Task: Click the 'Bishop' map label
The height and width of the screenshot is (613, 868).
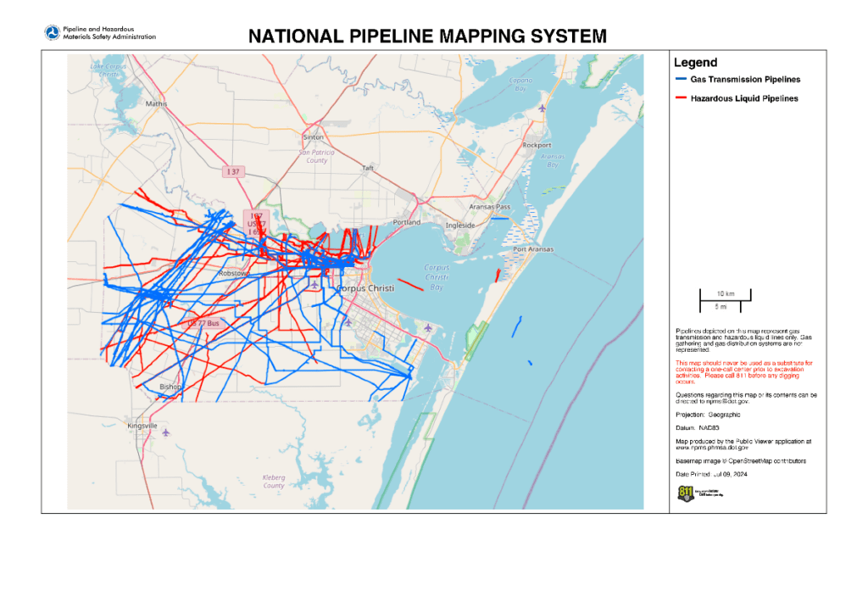Action: (x=170, y=387)
